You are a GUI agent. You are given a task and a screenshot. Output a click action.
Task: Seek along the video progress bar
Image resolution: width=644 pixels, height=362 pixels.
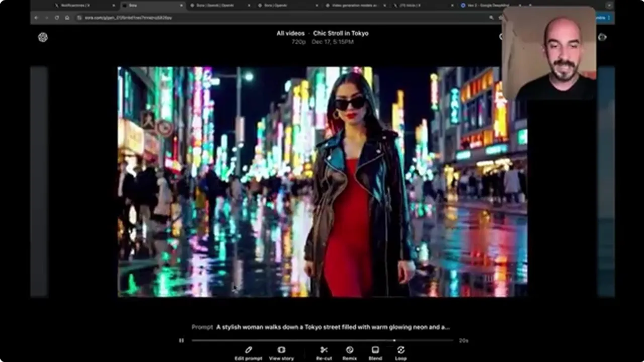point(322,340)
